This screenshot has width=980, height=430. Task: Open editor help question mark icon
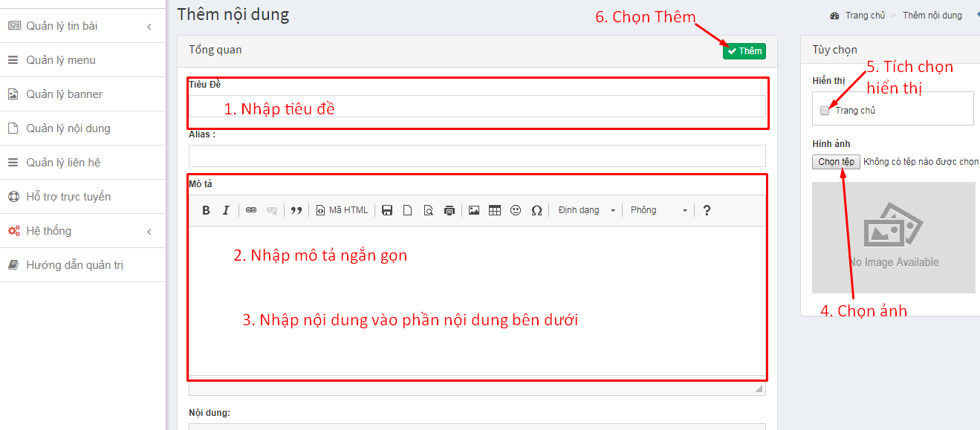click(707, 210)
